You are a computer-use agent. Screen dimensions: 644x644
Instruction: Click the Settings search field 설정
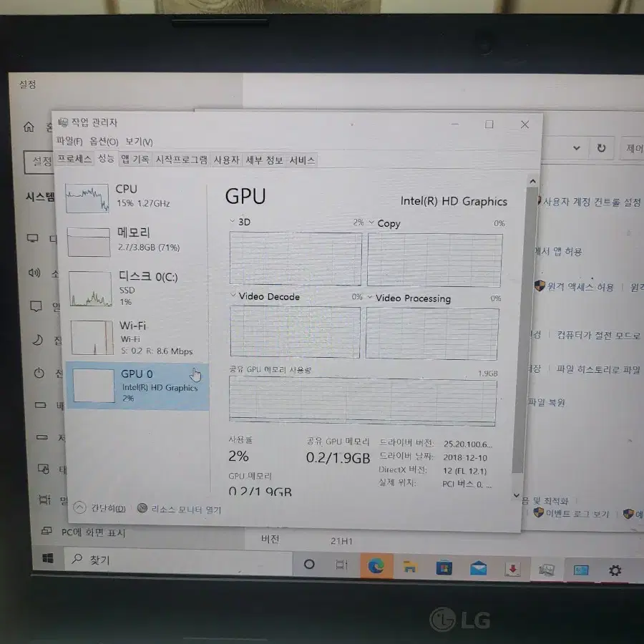(x=39, y=162)
